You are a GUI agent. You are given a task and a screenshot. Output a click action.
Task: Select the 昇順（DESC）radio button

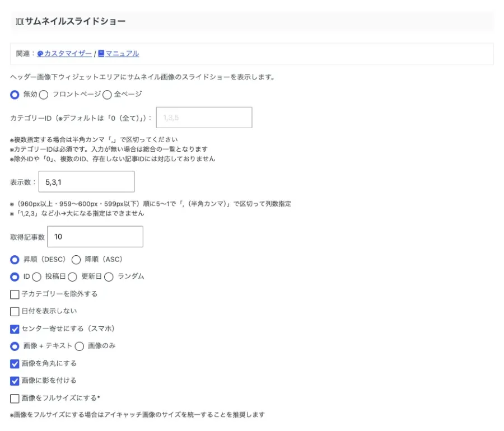(15, 260)
